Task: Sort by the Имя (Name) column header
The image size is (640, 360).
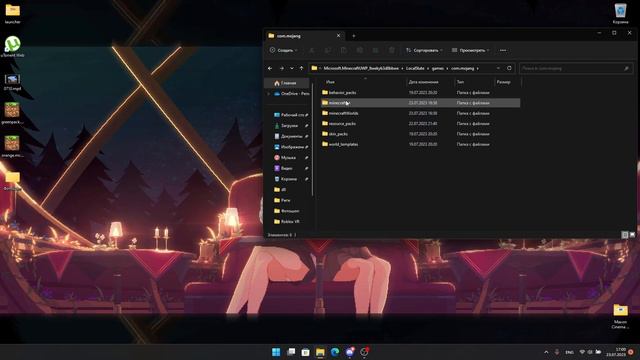Action: [x=330, y=82]
